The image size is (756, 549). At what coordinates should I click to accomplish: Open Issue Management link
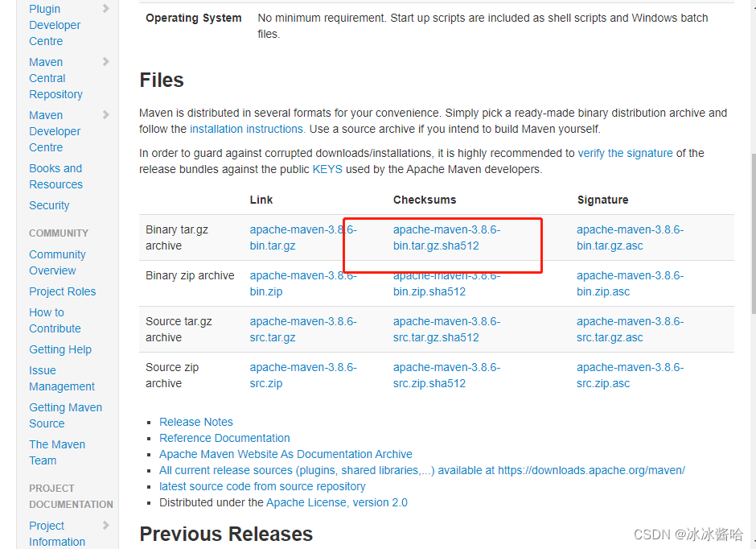pyautogui.click(x=62, y=378)
